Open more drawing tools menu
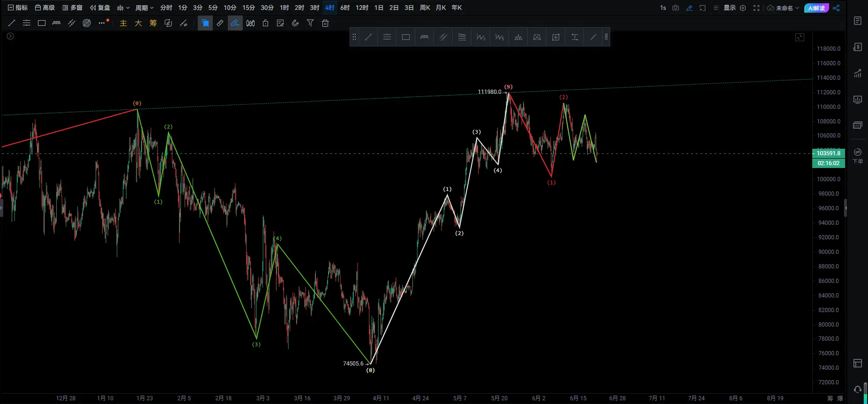 [102, 23]
